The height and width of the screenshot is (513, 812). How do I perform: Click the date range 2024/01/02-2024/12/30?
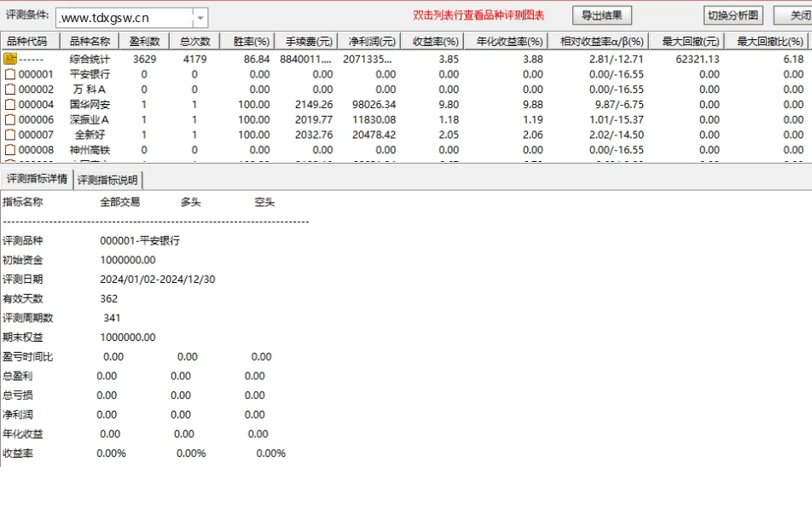(x=158, y=280)
